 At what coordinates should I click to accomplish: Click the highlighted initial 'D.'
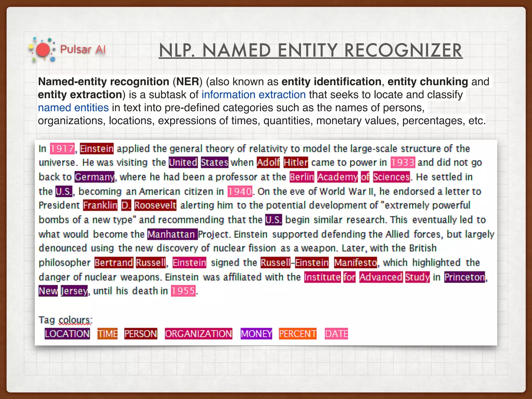126,205
